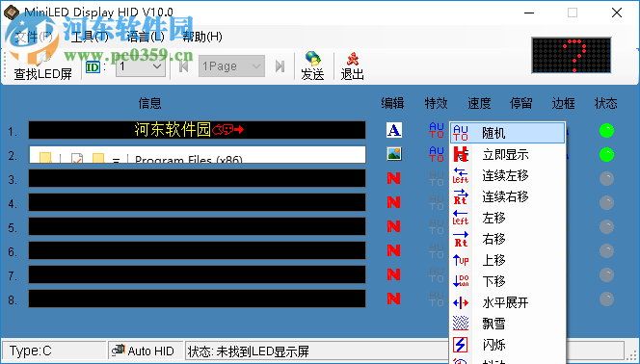Select the Horizontal expand (水平展开) effect
Viewport: 640px width, 364px height.
point(507,303)
